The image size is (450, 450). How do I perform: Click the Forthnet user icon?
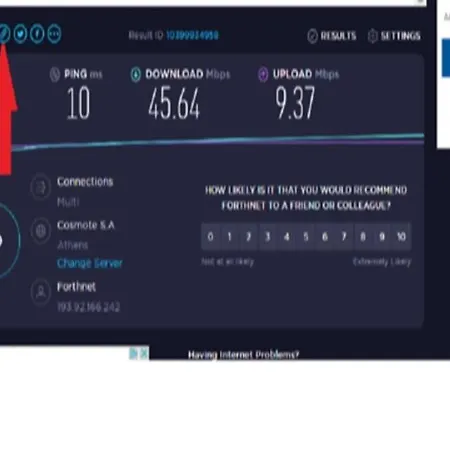(x=41, y=292)
